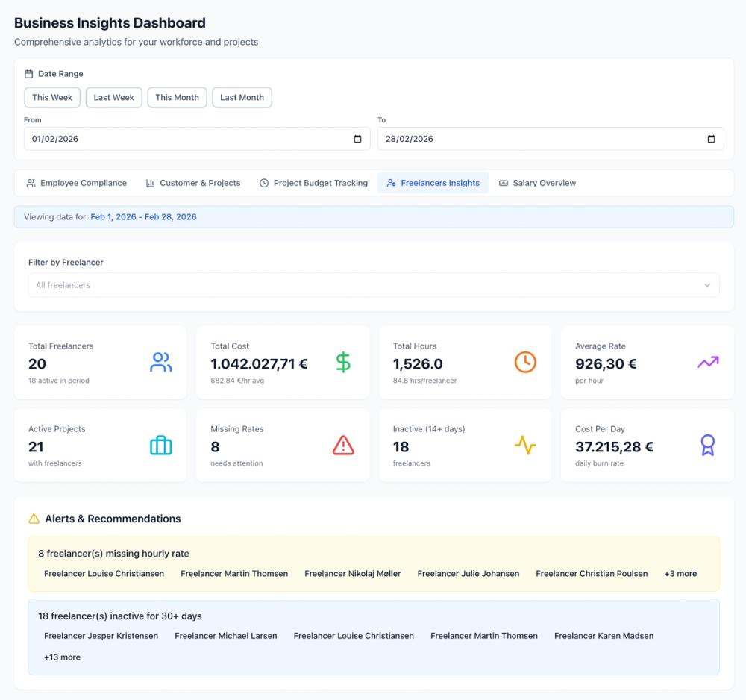This screenshot has height=700, width=746.
Task: Go to Project Budget Tracking tab
Action: point(313,183)
